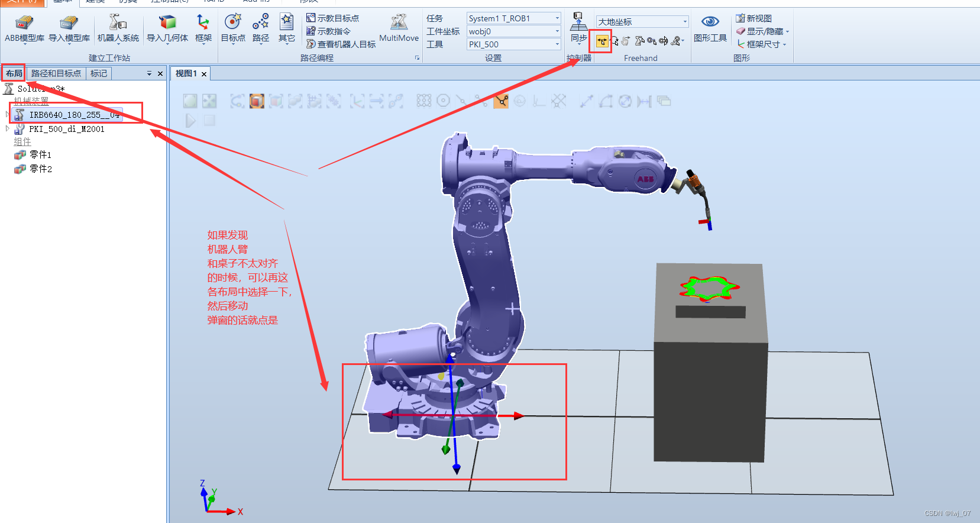Expand the 路径编程 dialog launcher
980x523 pixels.
417,58
